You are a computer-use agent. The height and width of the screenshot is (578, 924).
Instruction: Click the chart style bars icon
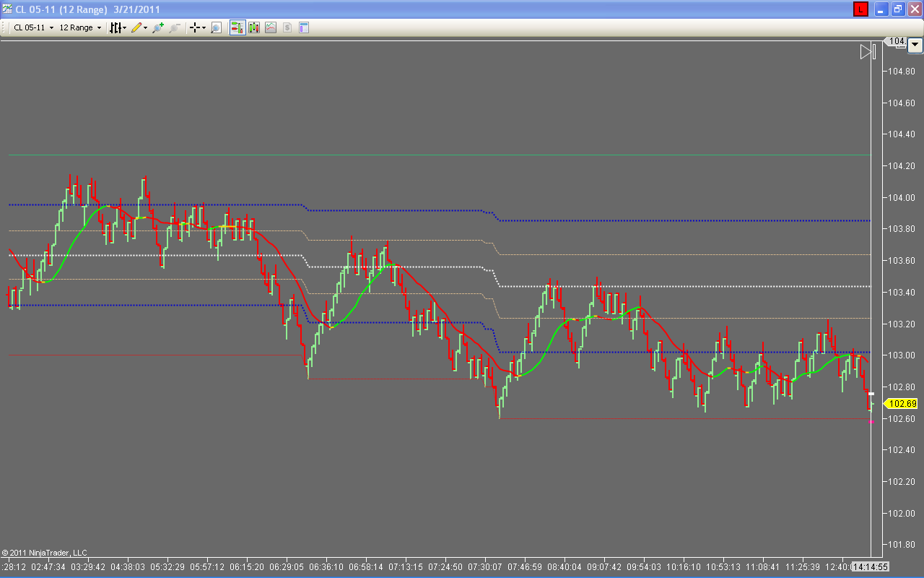tap(115, 27)
